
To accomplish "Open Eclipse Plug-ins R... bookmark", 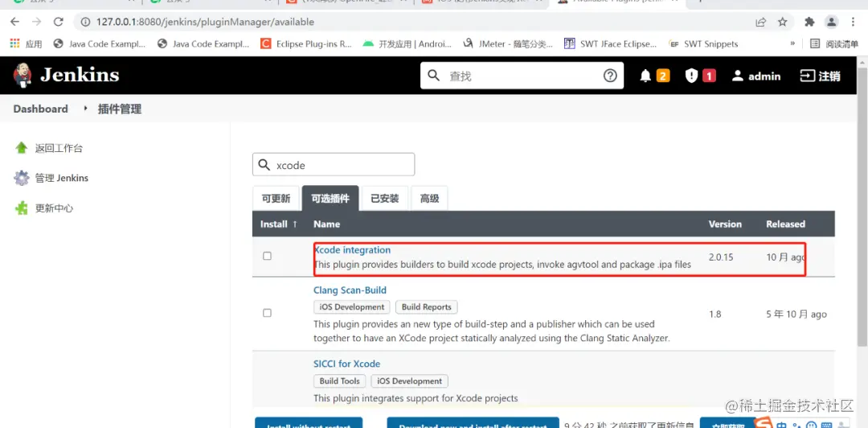I will (306, 43).
